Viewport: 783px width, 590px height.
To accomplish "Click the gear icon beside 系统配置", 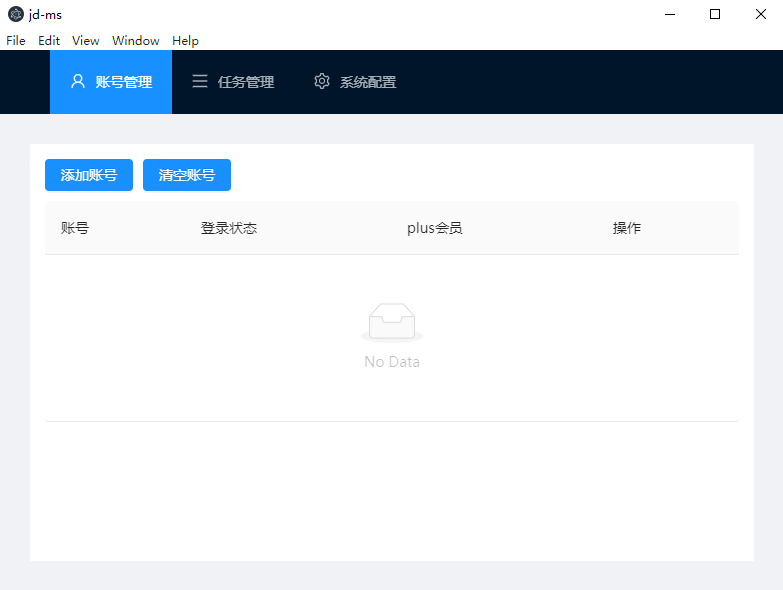I will tap(322, 82).
